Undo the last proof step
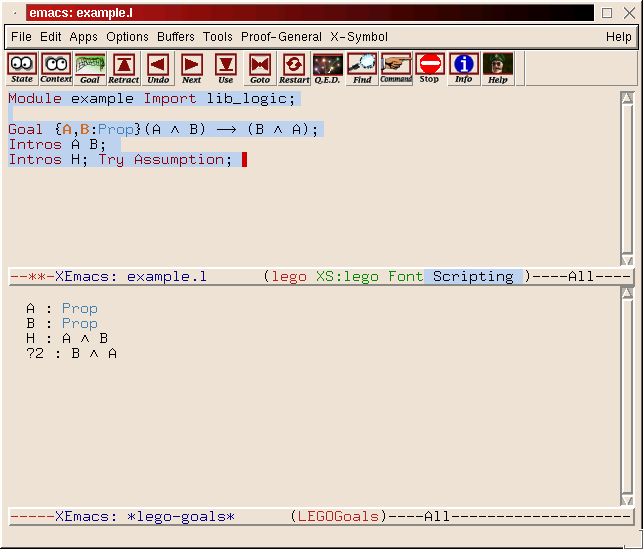The width and height of the screenshot is (643, 549). tap(158, 68)
